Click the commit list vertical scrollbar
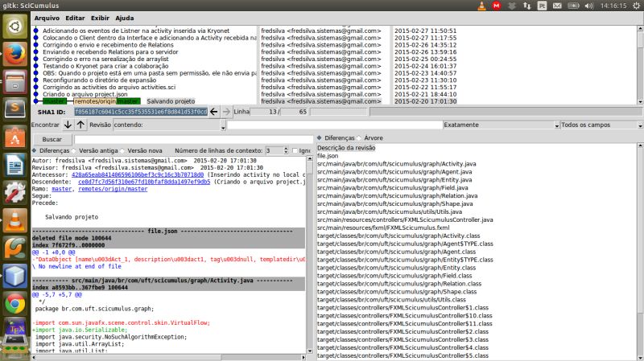Viewport: 644px width, 361px height. [x=640, y=65]
